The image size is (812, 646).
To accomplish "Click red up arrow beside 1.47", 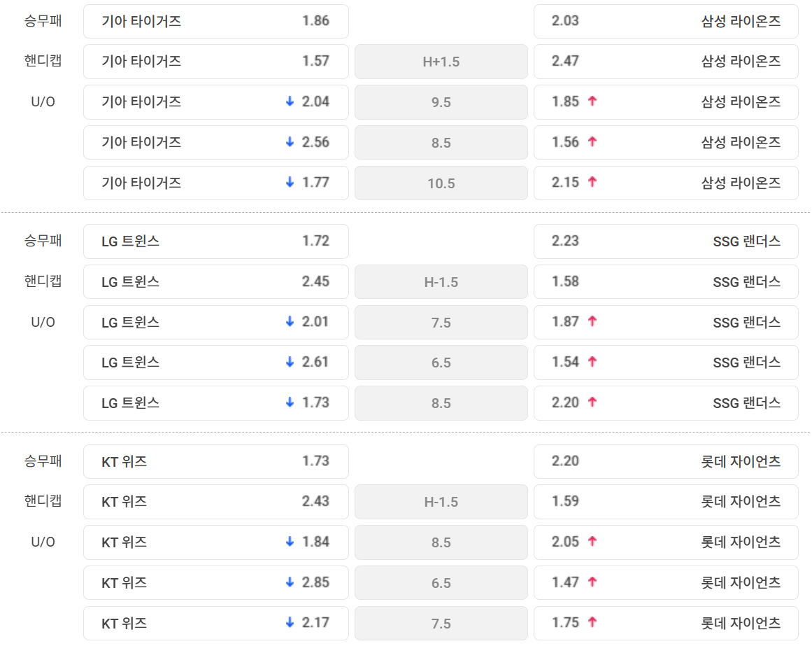I will tap(592, 582).
